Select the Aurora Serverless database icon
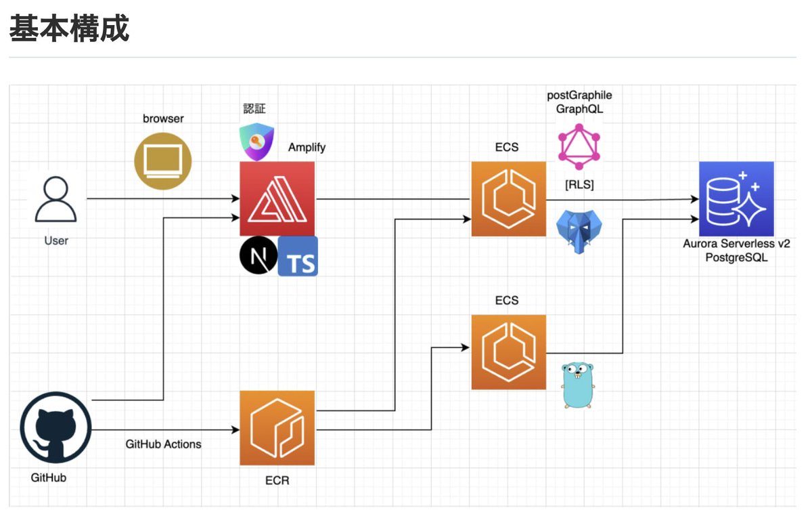 pyautogui.click(x=736, y=198)
